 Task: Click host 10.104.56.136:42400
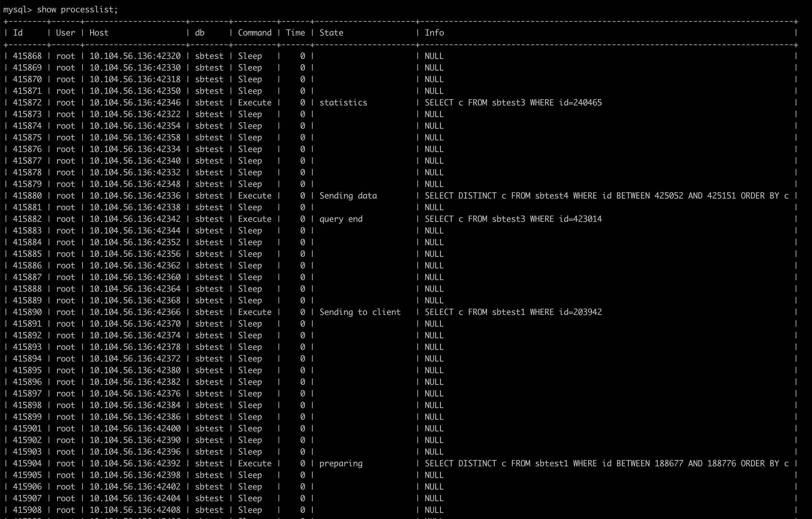point(135,429)
